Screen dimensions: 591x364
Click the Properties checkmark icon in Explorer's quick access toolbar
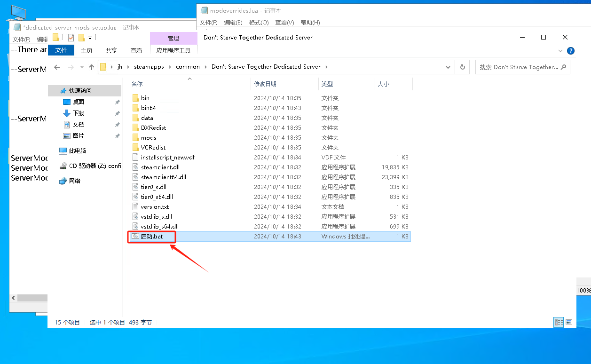click(x=71, y=38)
